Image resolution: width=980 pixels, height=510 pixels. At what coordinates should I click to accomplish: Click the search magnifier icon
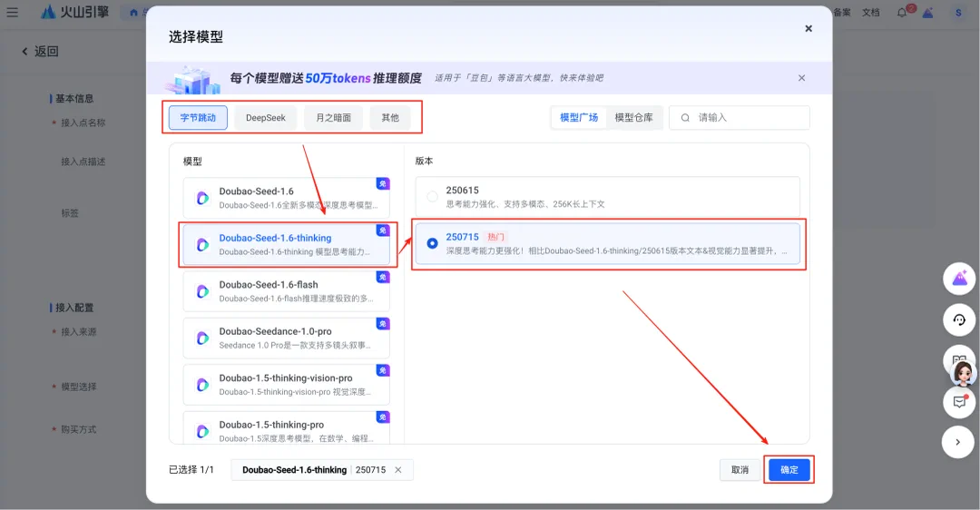[x=685, y=117]
